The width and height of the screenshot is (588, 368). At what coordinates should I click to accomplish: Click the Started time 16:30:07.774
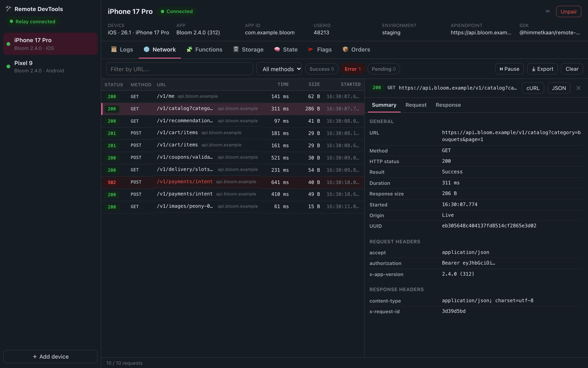(x=459, y=204)
